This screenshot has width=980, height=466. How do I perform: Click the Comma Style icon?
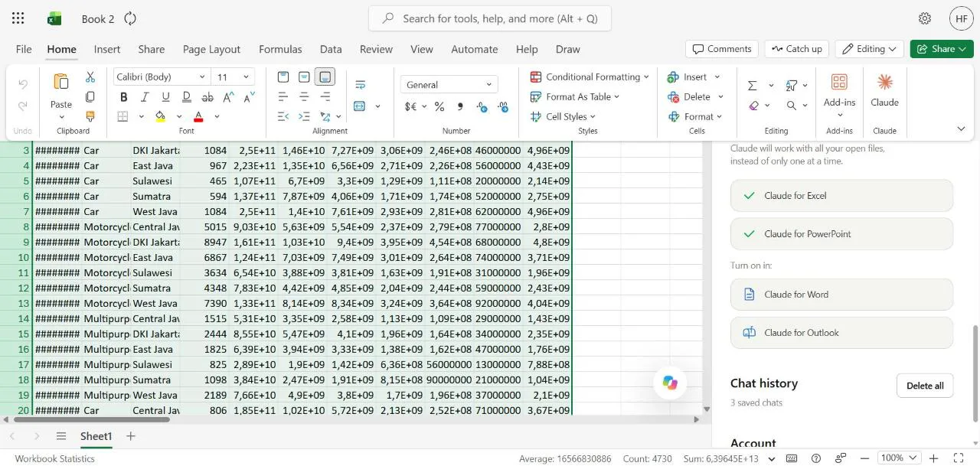tap(460, 107)
